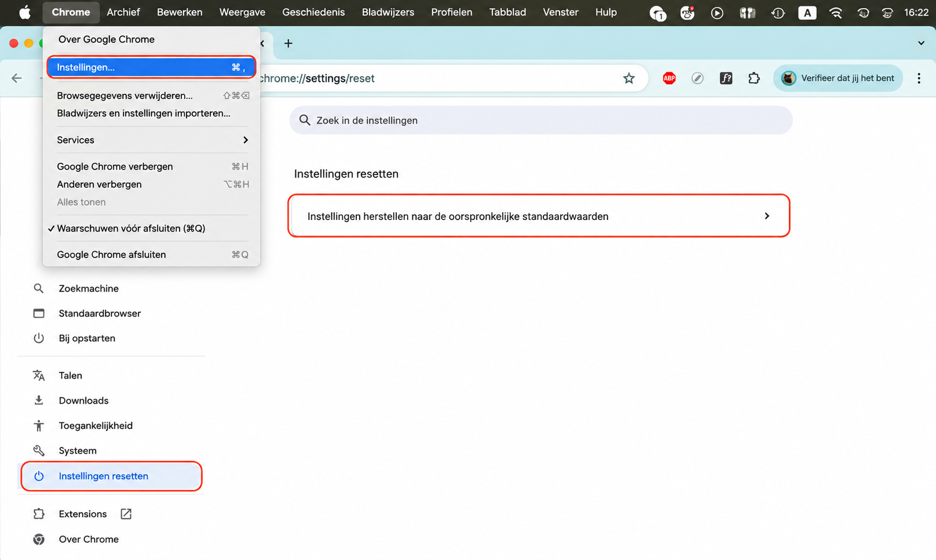
Task: Close the Chrome menu in menu bar
Action: tap(71, 12)
